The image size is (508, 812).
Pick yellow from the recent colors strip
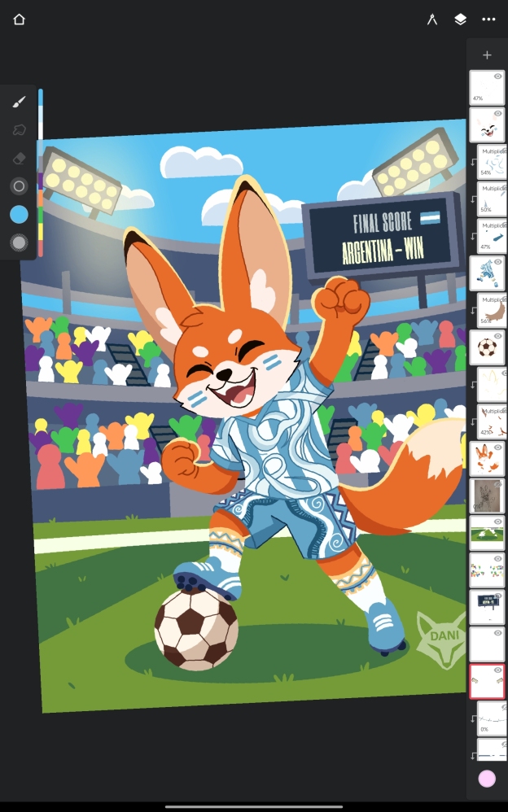click(x=41, y=232)
